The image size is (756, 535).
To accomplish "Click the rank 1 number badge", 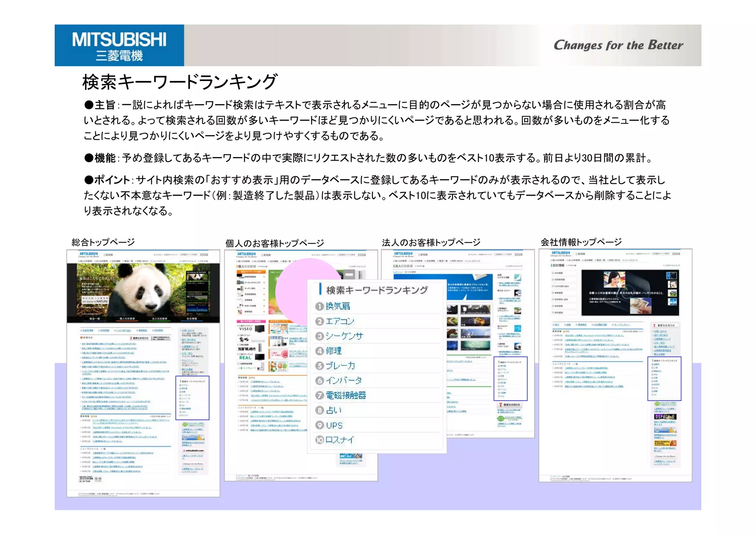I will click(x=319, y=306).
